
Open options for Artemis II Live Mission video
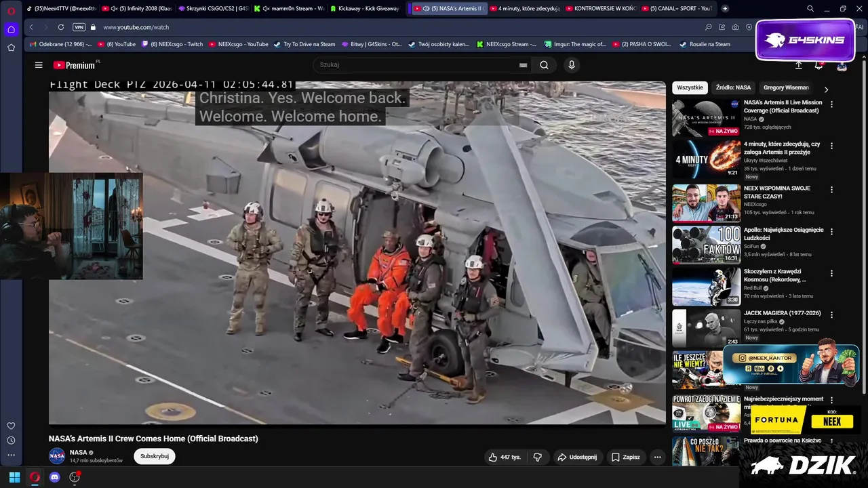click(x=831, y=105)
